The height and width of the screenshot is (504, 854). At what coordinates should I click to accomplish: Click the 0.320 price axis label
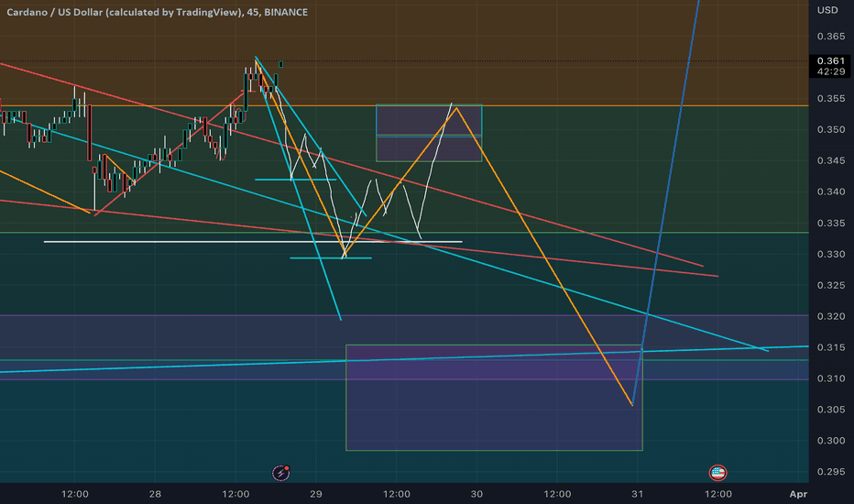pyautogui.click(x=830, y=316)
